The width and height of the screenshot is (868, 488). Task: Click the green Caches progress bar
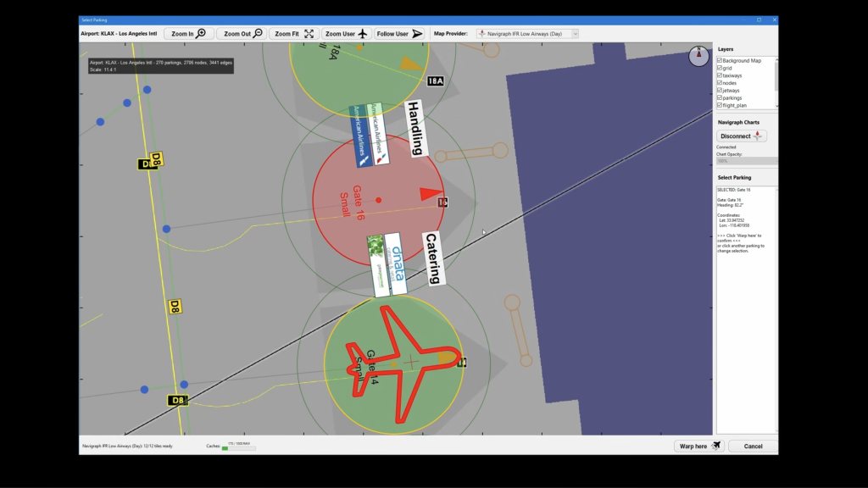[x=238, y=448]
